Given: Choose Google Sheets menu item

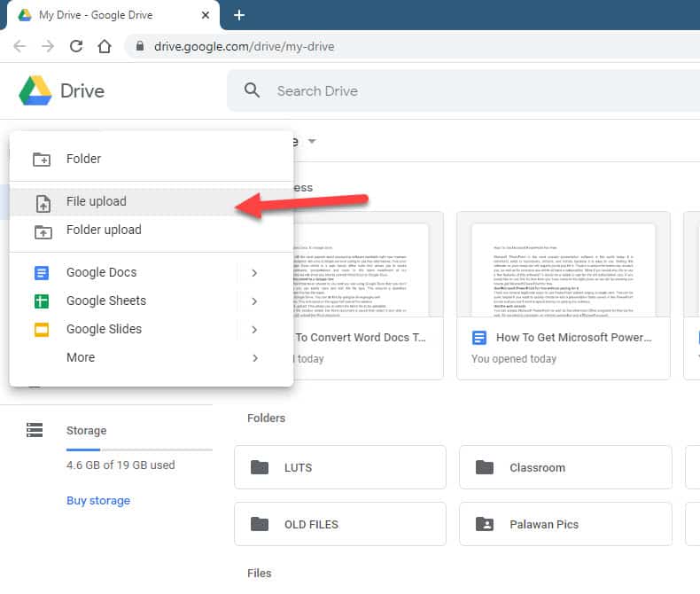Looking at the screenshot, I should 152,301.
